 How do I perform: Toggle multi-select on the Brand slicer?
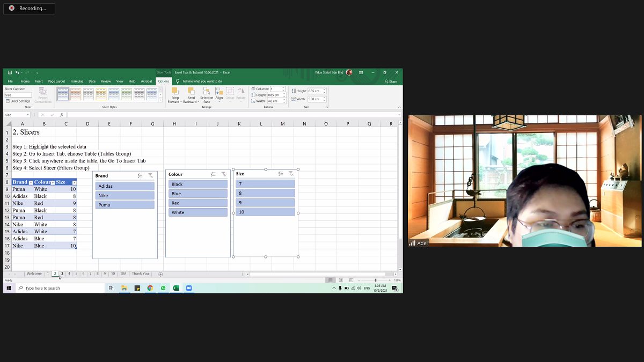point(140,175)
